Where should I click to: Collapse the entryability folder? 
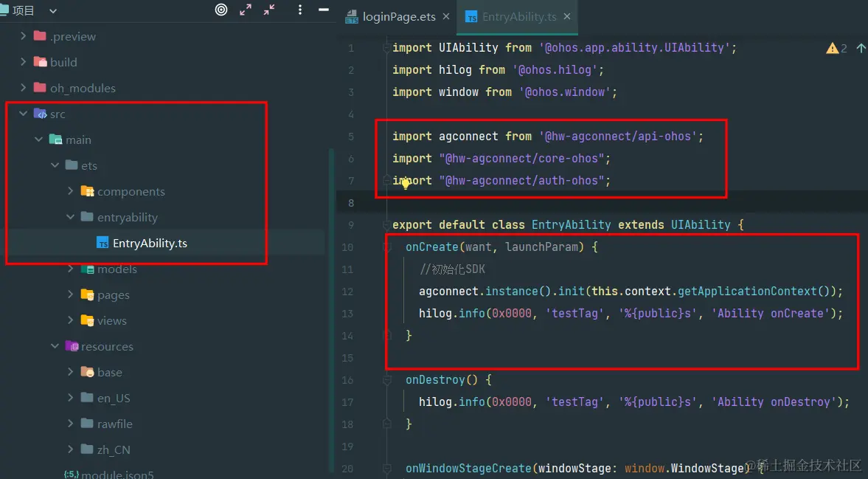pyautogui.click(x=70, y=217)
